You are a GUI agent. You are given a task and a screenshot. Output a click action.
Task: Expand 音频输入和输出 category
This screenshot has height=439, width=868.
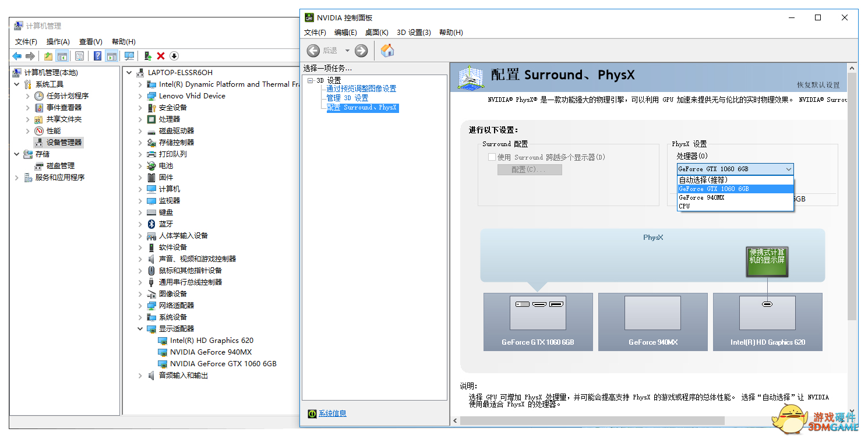(x=140, y=376)
